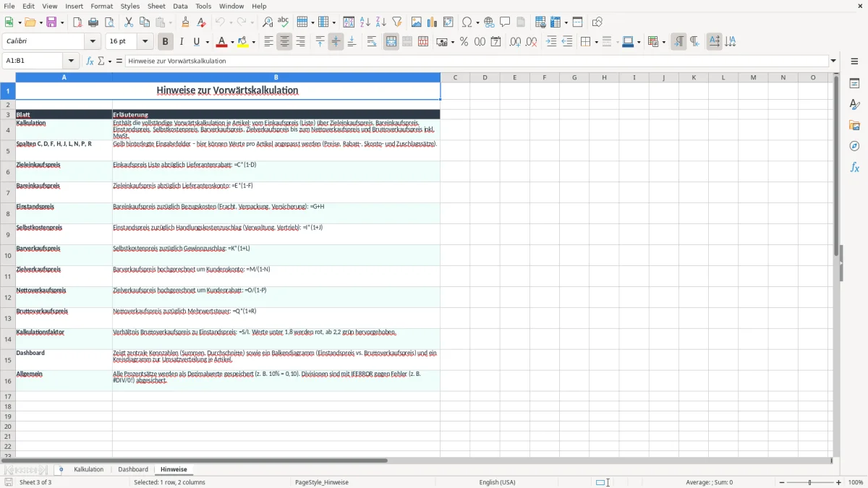Image resolution: width=868 pixels, height=488 pixels.
Task: Click row header 10
Action: pyautogui.click(x=8, y=255)
